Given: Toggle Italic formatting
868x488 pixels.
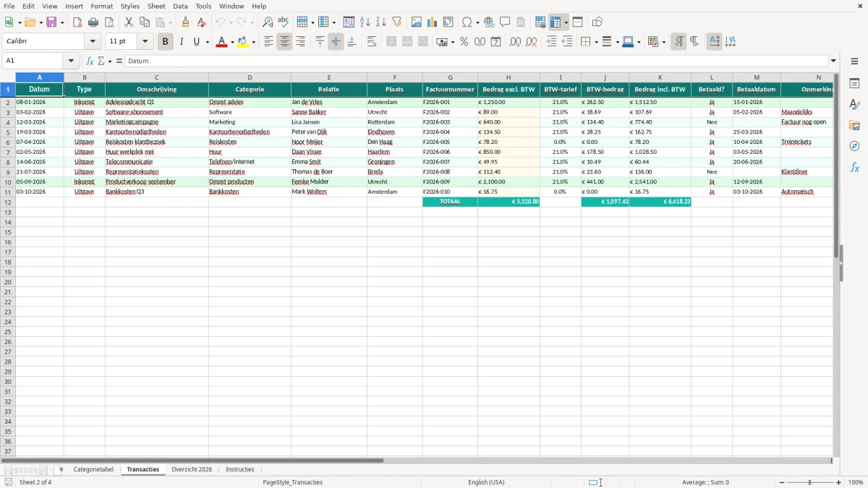Looking at the screenshot, I should [181, 42].
